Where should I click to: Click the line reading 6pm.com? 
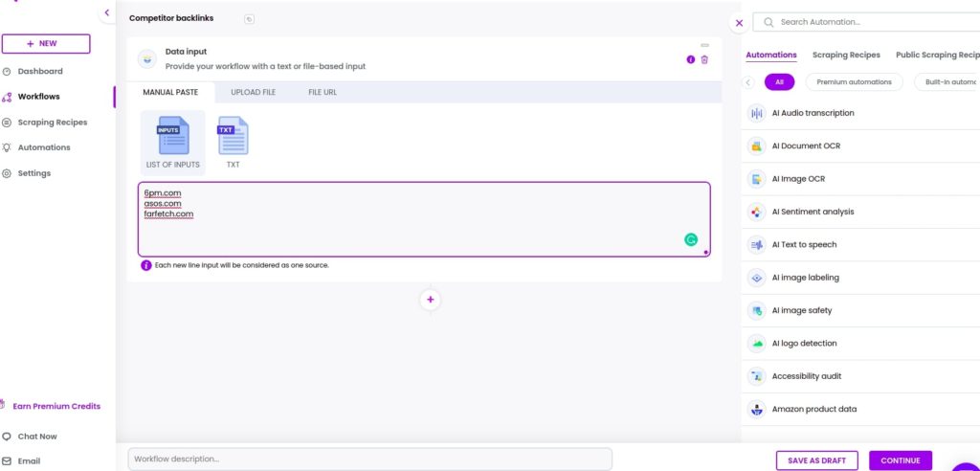[x=163, y=193]
